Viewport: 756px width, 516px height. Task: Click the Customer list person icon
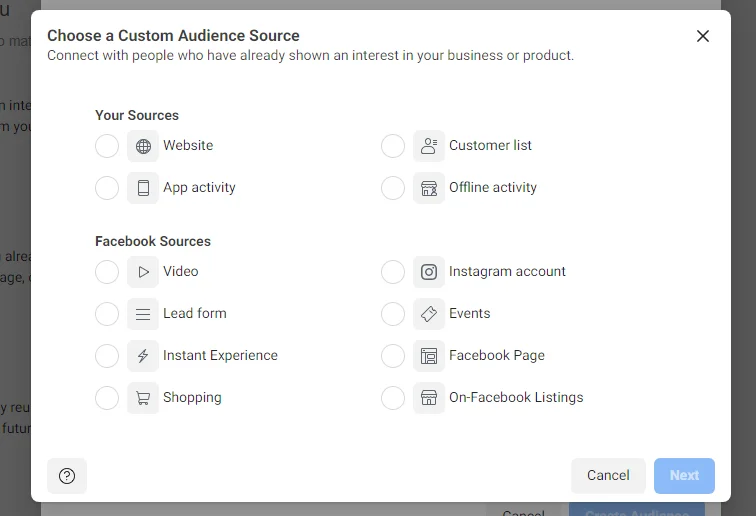point(429,146)
